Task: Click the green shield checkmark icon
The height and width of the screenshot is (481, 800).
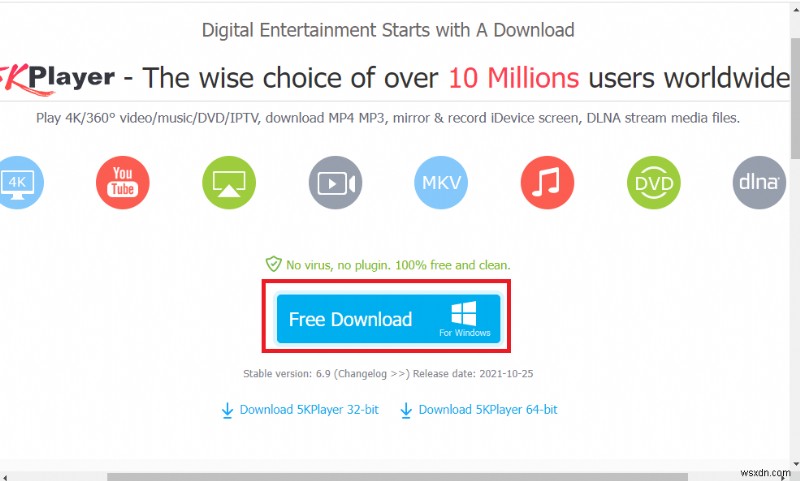Action: 273,264
